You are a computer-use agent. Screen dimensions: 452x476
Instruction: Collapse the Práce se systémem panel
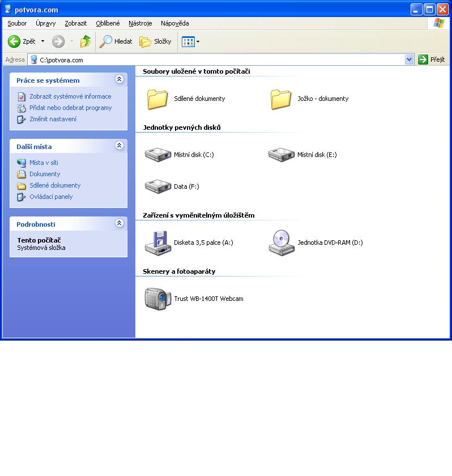(119, 80)
